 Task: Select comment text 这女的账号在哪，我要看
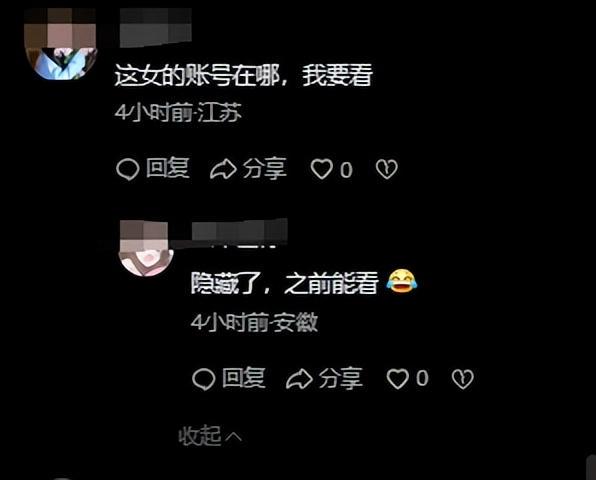(x=243, y=75)
